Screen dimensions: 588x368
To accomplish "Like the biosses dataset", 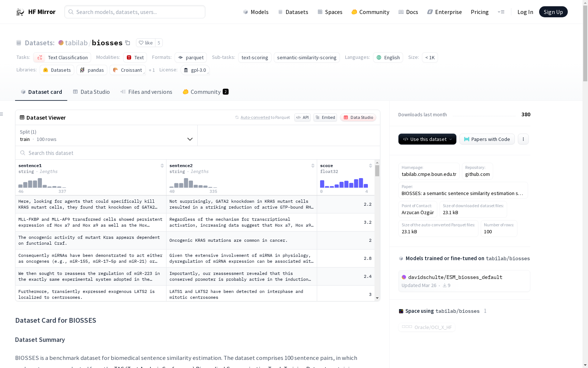I will coord(146,43).
